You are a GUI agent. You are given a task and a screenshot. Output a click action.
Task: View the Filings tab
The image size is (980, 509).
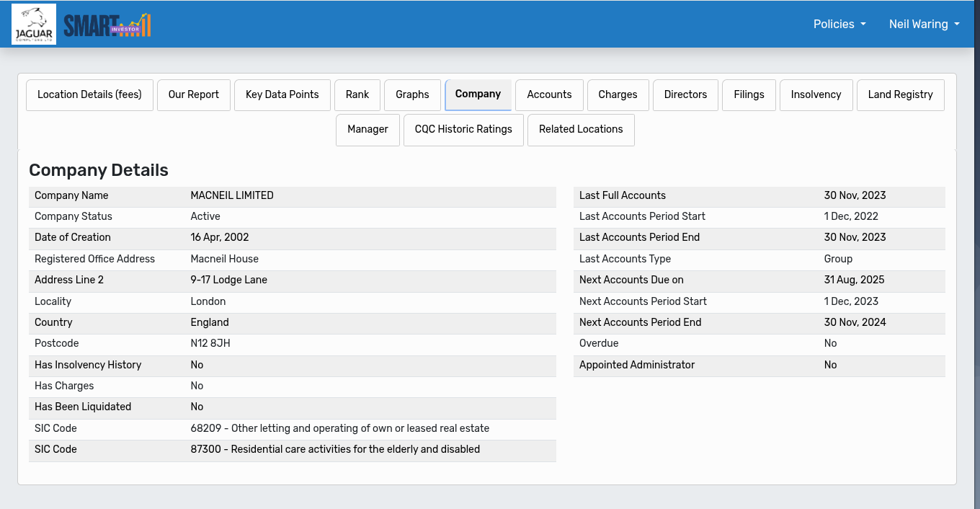[x=749, y=94]
